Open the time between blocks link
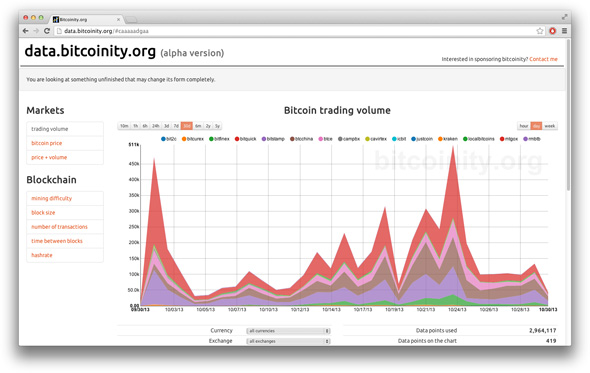590x373 pixels. [x=57, y=241]
